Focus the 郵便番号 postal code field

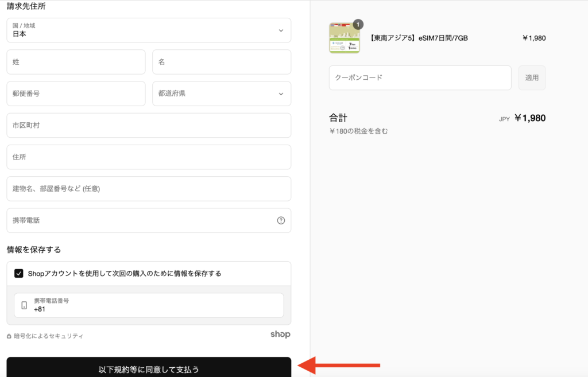click(x=76, y=94)
